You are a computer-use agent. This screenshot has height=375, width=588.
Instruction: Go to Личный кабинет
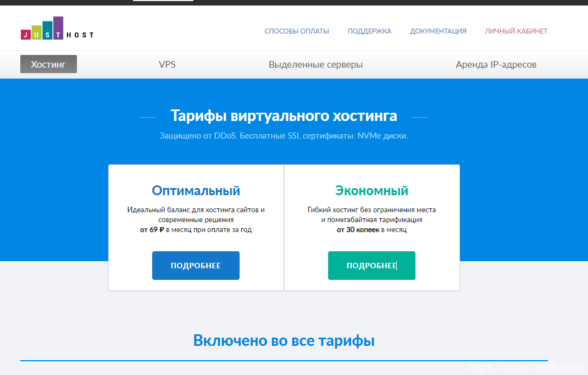[x=516, y=31]
